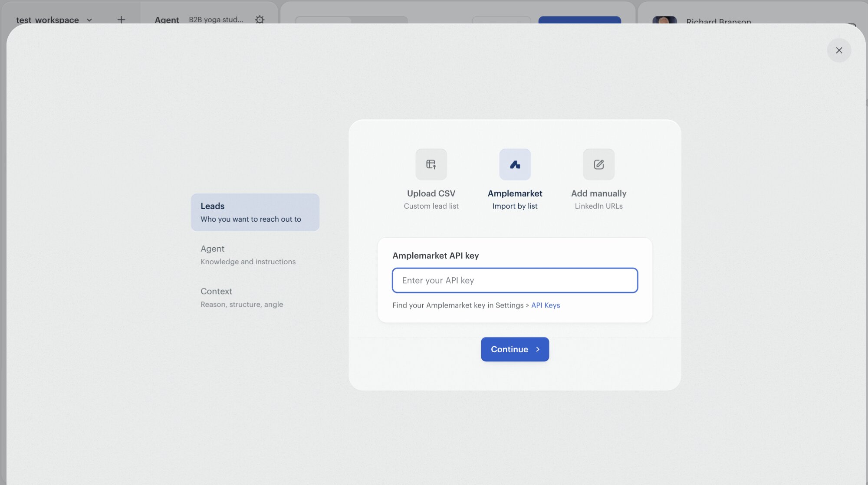
Task: Select the Upload CSV icon
Action: 431,164
